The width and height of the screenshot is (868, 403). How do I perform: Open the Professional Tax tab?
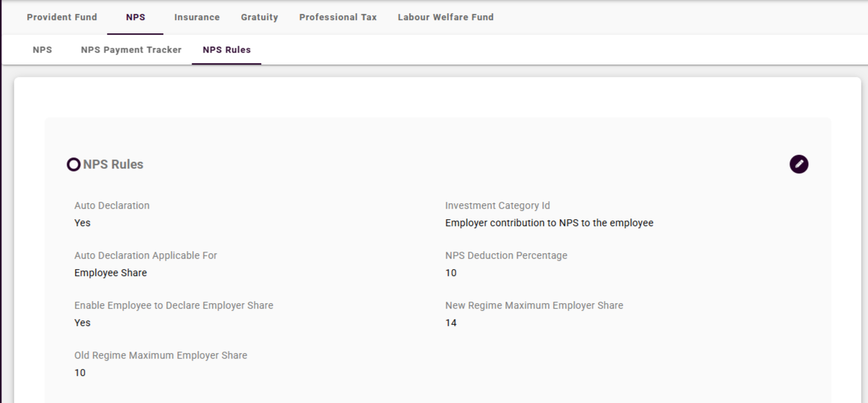point(337,17)
